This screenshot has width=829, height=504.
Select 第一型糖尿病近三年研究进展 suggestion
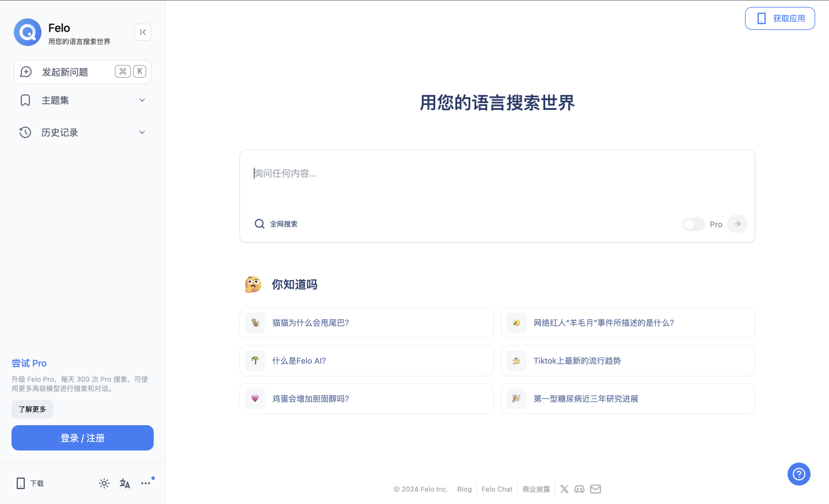(x=628, y=399)
